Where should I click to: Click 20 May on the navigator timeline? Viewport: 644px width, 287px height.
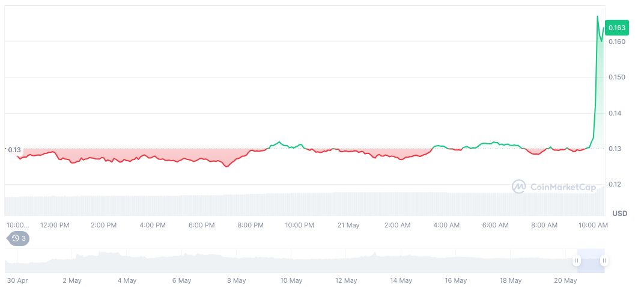tap(565, 280)
